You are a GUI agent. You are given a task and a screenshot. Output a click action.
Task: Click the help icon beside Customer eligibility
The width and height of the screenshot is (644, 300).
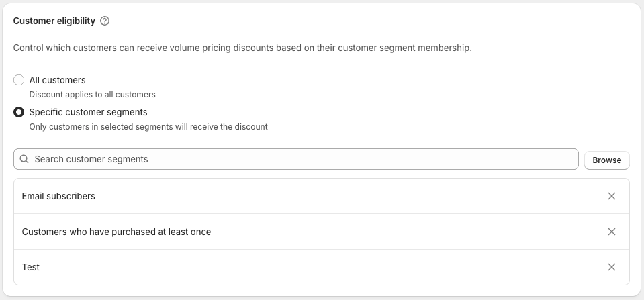(x=105, y=21)
